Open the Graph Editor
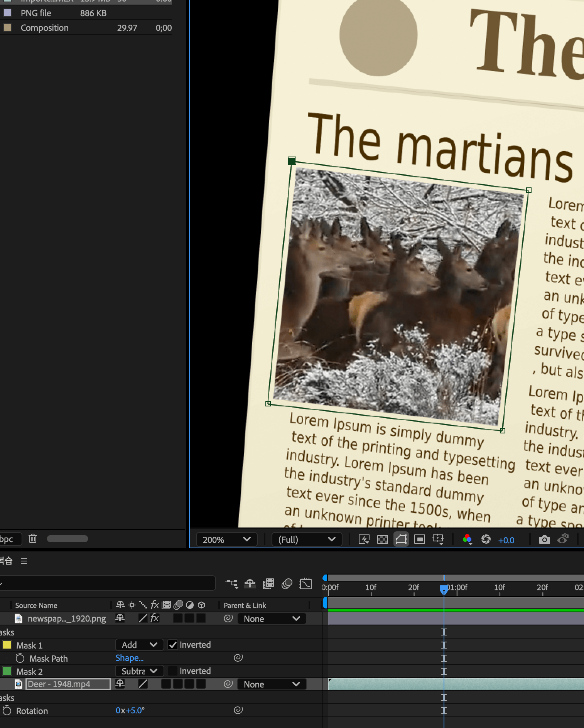 pyautogui.click(x=306, y=584)
